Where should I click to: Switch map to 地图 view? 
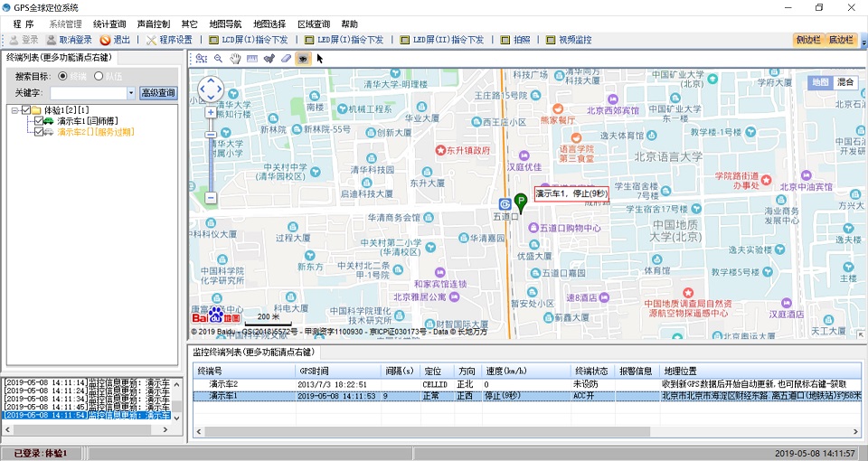click(x=820, y=82)
